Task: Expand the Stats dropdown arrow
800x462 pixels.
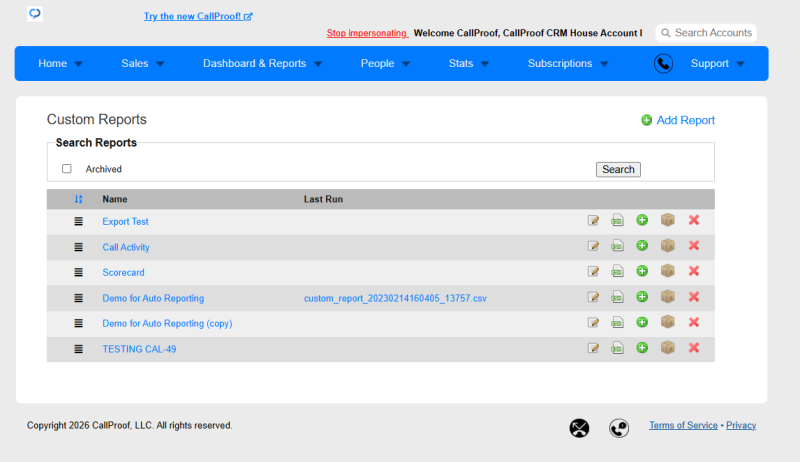Action: [x=485, y=64]
